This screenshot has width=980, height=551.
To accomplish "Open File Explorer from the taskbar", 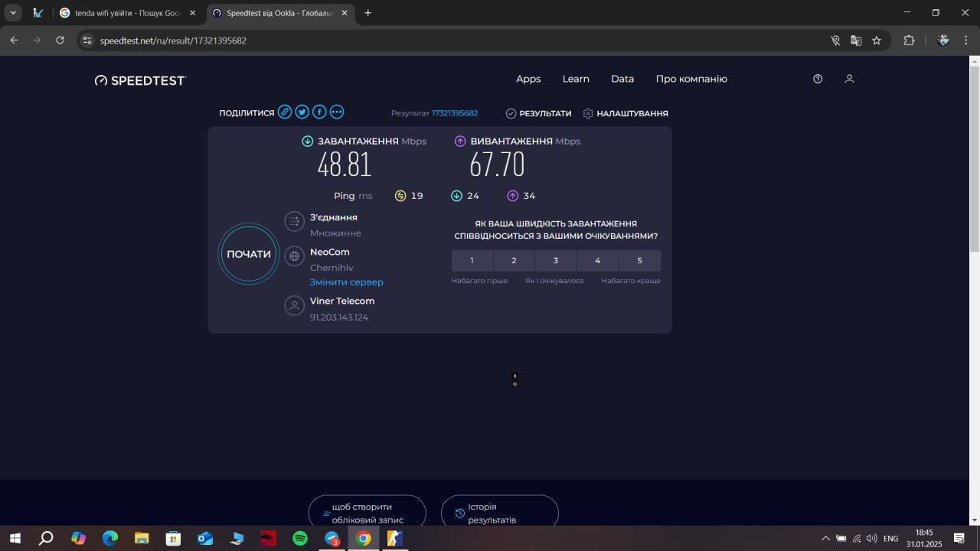I will coord(142,538).
